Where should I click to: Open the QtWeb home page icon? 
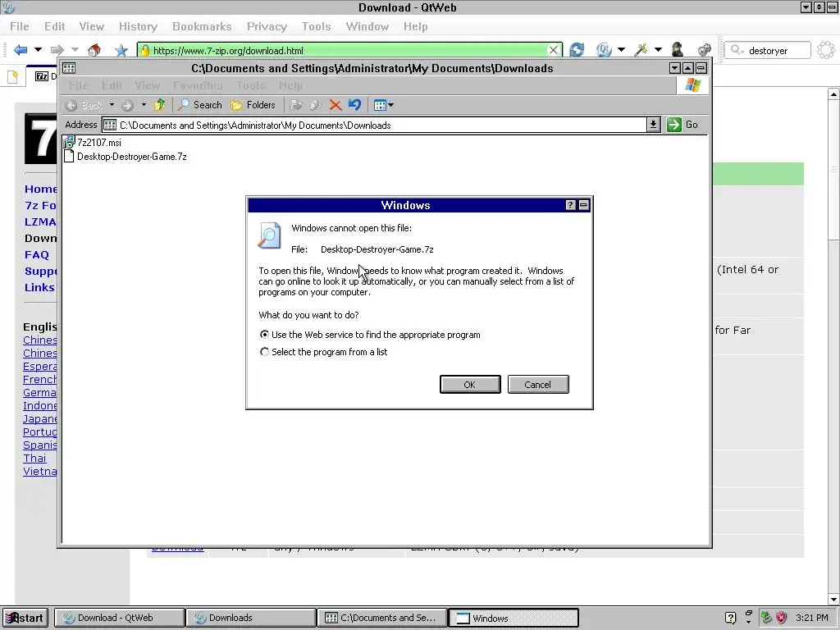coord(94,50)
